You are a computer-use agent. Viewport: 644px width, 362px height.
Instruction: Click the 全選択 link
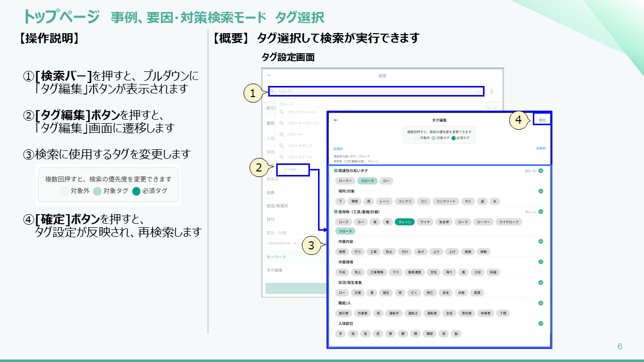coord(338,149)
